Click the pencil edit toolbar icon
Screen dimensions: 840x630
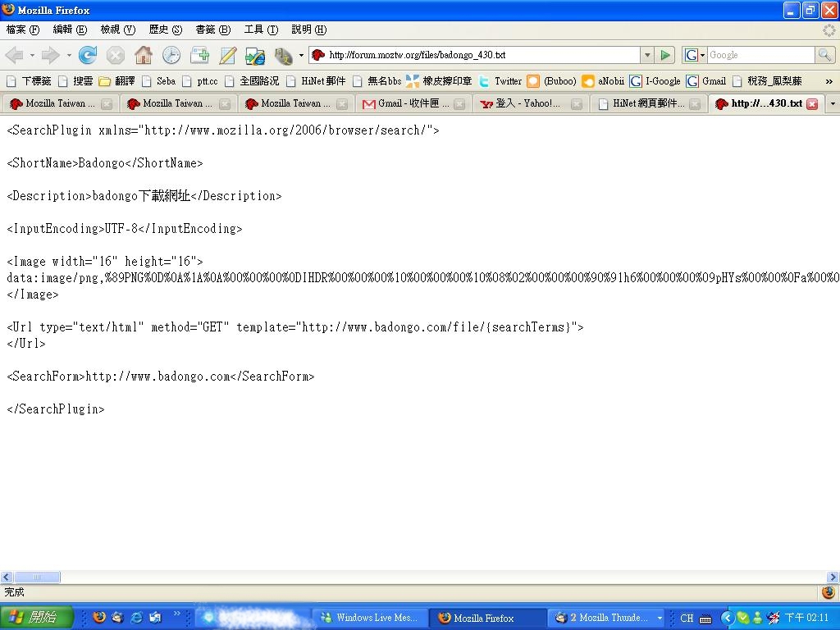227,55
